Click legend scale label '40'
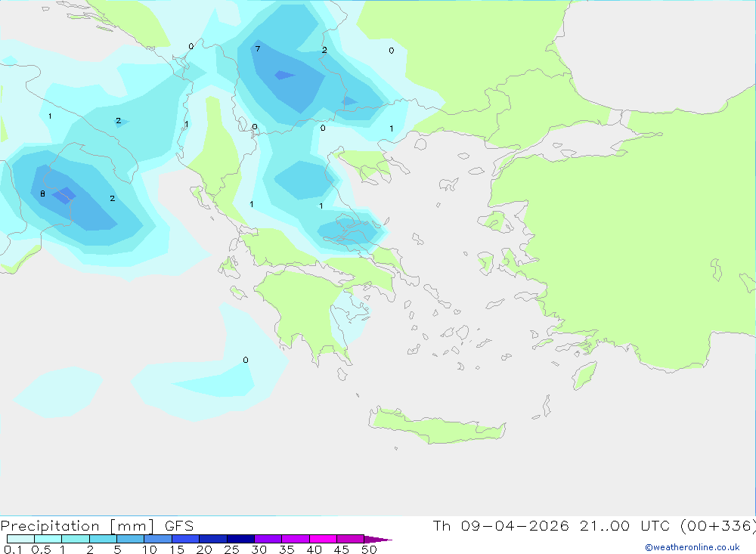The width and height of the screenshot is (756, 554). tap(314, 549)
